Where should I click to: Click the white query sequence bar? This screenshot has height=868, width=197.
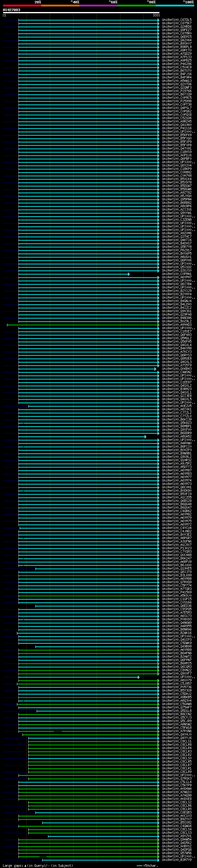81,12
